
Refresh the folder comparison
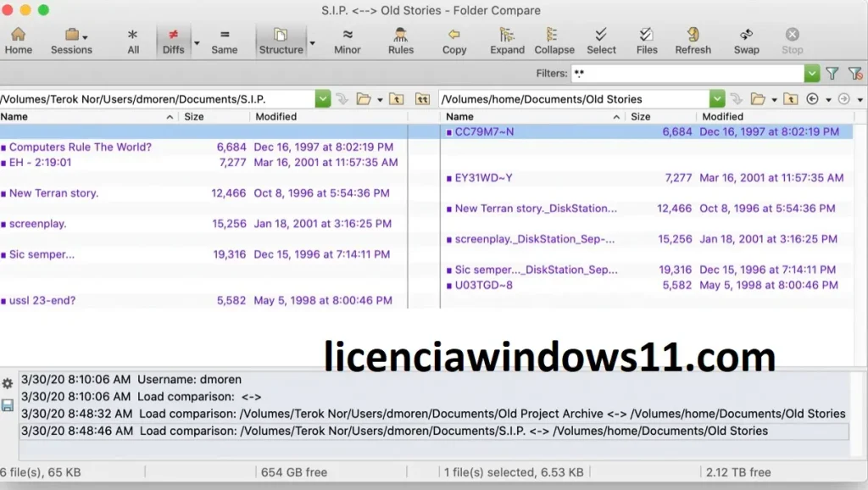(693, 41)
